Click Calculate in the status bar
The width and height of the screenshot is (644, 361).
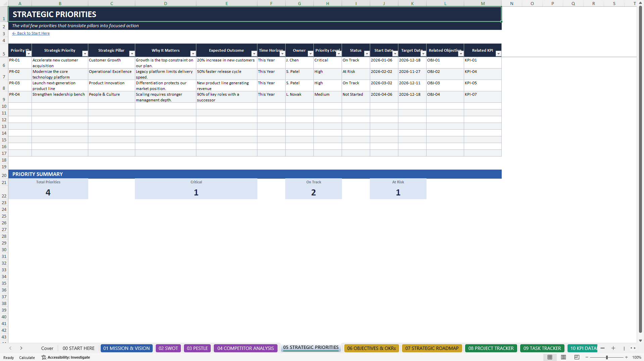(x=27, y=358)
